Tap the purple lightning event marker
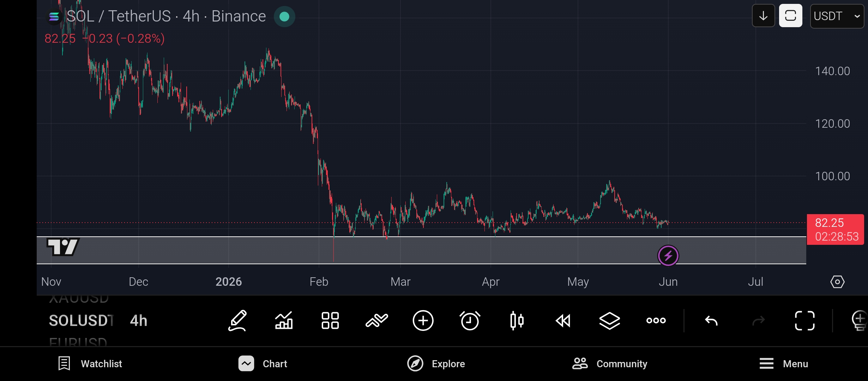Screen dimensions: 868x381 coord(668,256)
